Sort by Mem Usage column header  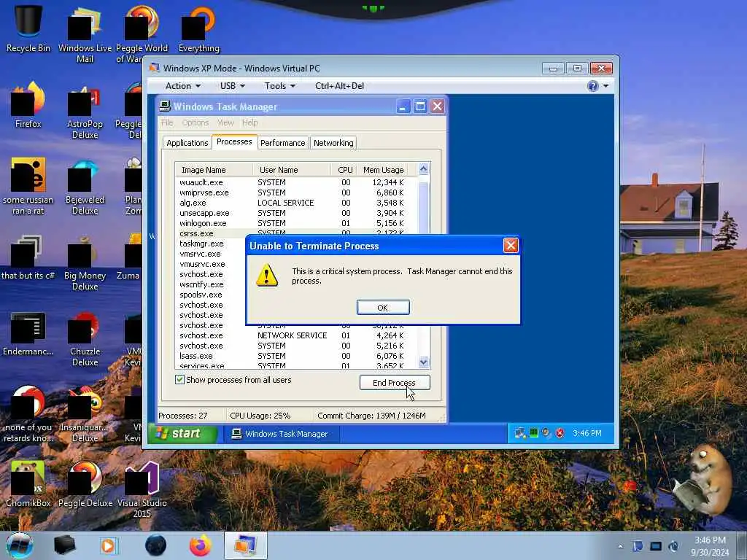coord(383,170)
